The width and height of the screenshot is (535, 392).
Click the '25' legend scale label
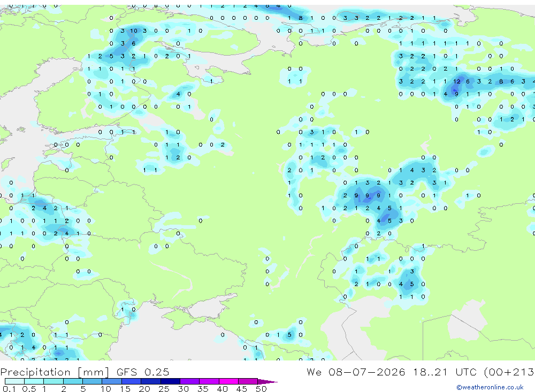click(164, 389)
